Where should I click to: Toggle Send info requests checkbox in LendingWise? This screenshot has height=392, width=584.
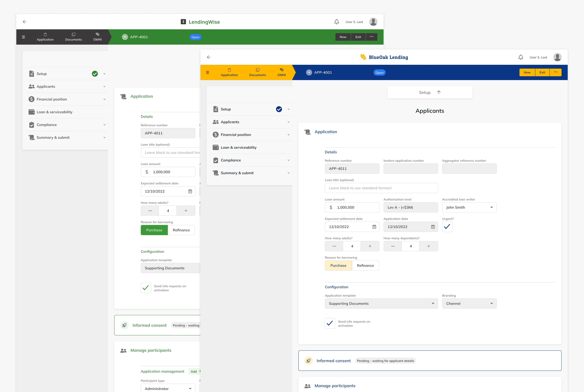pyautogui.click(x=146, y=288)
